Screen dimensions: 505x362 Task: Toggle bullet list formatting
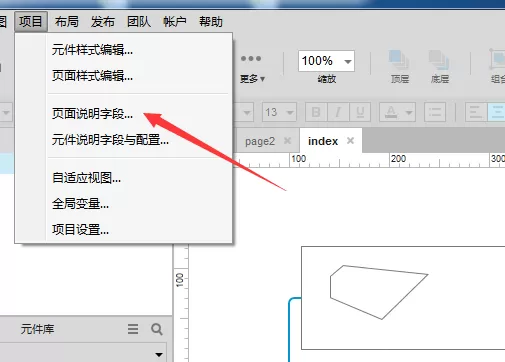pyautogui.click(x=435, y=112)
